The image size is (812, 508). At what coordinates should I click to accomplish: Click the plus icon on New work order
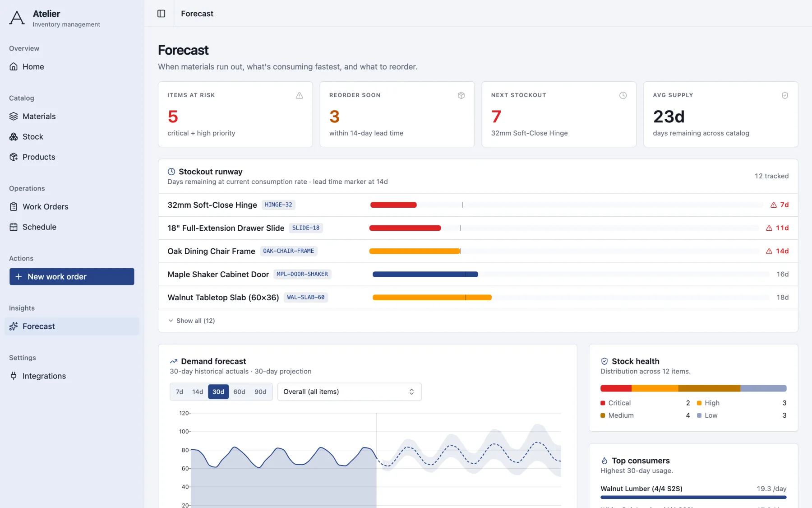pos(18,276)
